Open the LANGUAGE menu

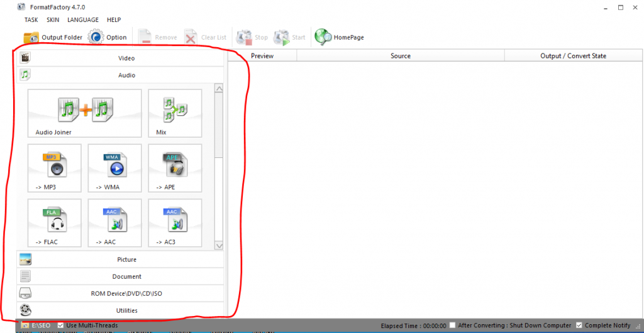83,20
